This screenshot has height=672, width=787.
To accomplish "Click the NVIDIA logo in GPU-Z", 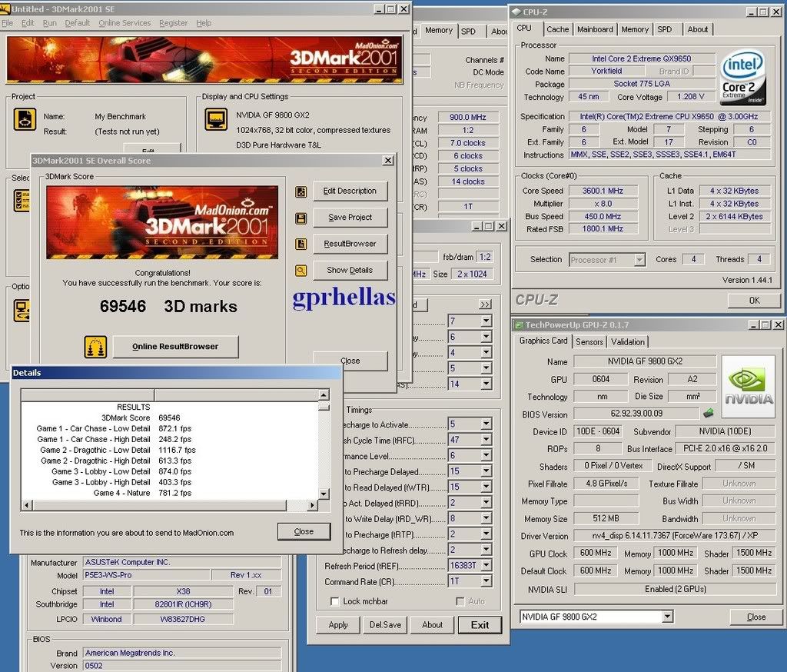I will (x=748, y=386).
